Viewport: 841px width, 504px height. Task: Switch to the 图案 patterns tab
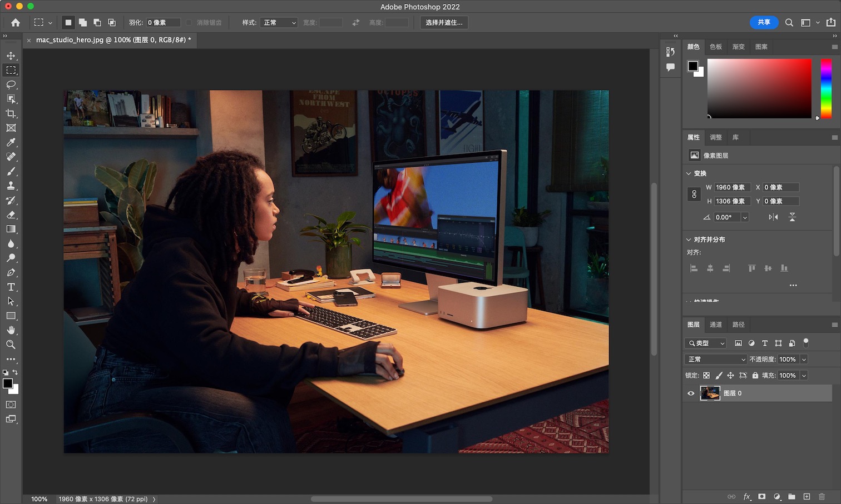(x=761, y=47)
